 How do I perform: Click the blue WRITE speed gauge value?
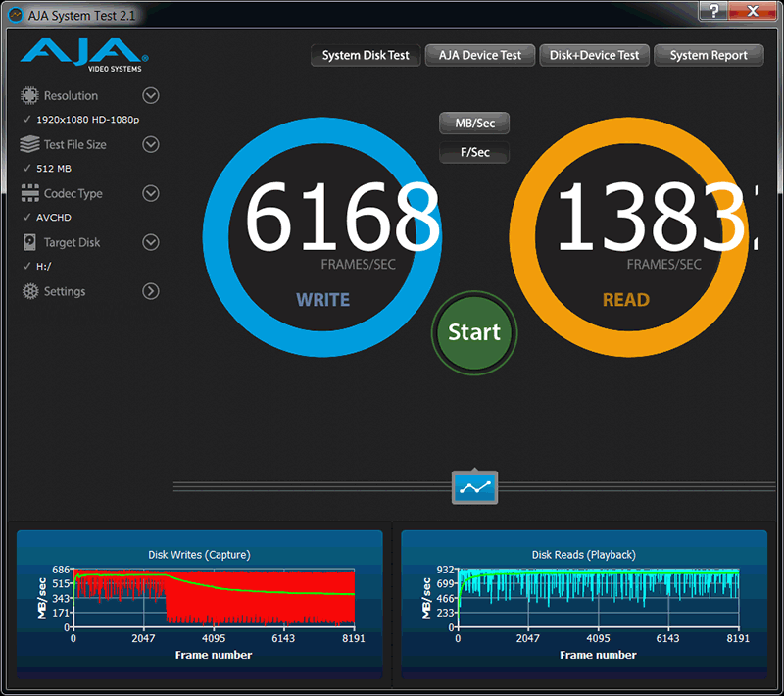(342, 217)
